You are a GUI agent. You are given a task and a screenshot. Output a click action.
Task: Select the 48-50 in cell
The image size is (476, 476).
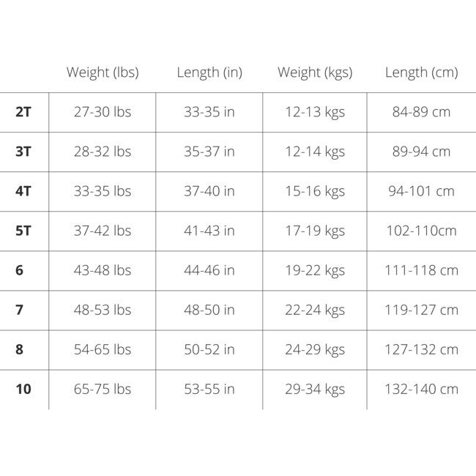(209, 310)
